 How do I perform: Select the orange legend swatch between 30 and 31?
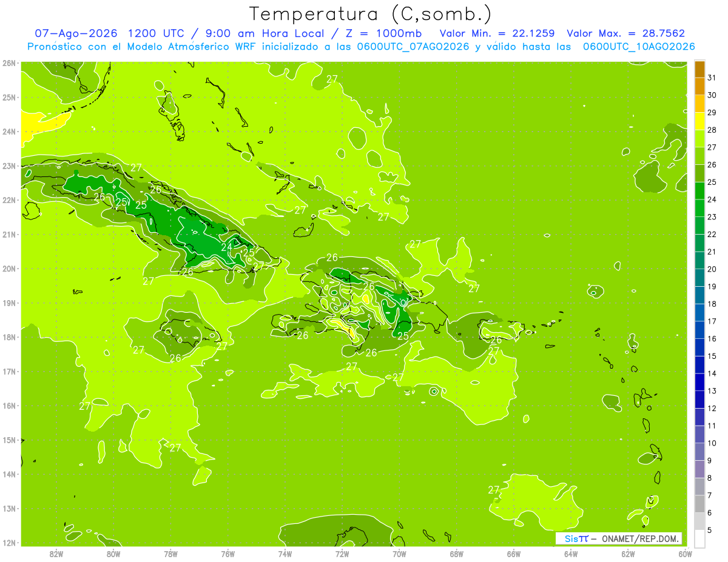coord(699,87)
